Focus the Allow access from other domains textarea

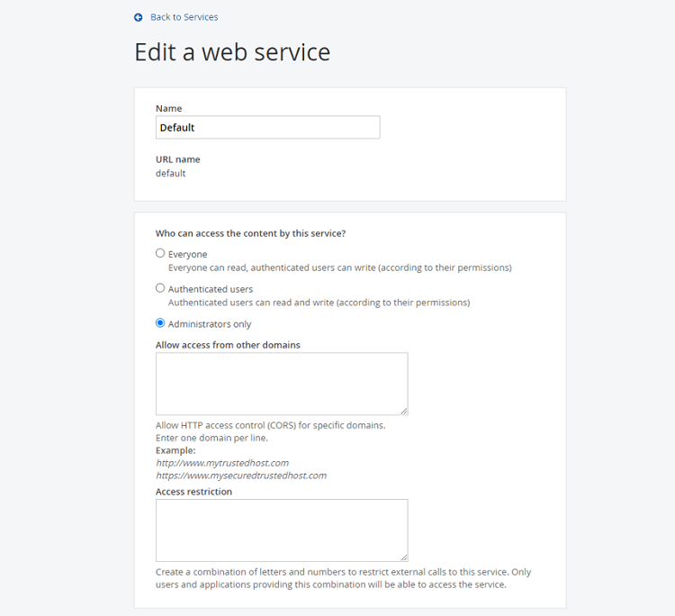282,384
